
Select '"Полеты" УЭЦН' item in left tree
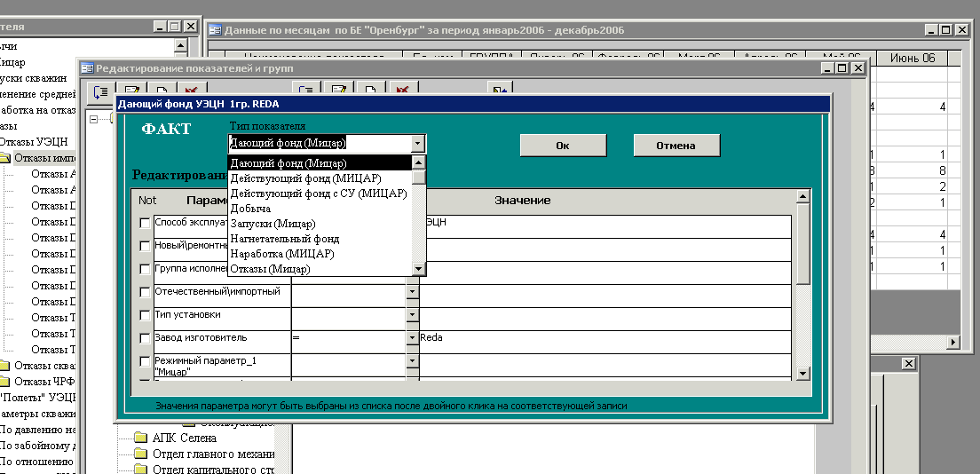pos(37,397)
